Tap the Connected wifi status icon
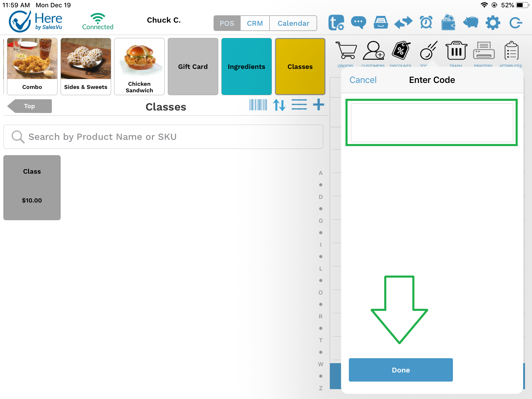The height and width of the screenshot is (399, 532). point(98,21)
